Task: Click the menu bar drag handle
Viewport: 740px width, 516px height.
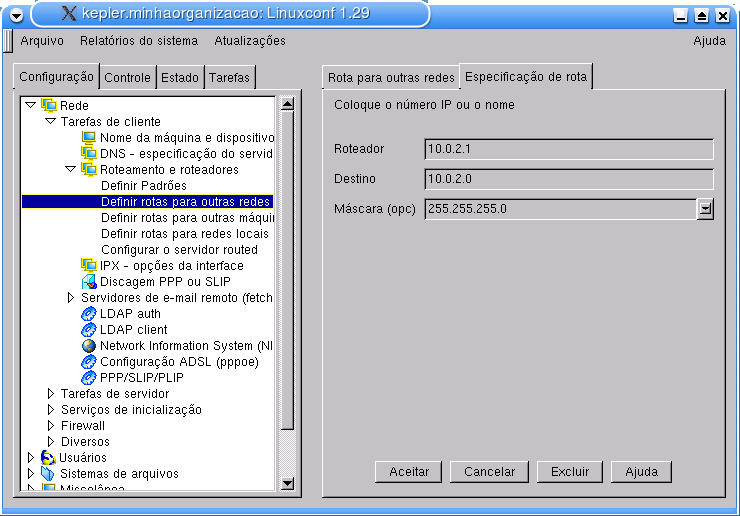Action: (x=7, y=41)
